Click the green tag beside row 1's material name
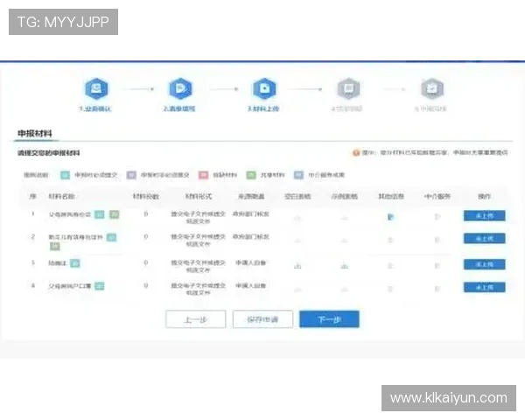 click(x=114, y=214)
